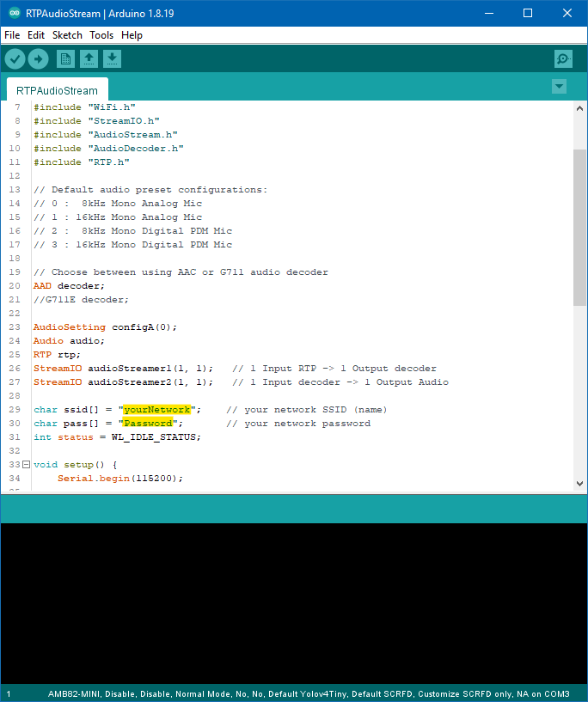The image size is (588, 702).
Task: Open the Edit menu
Action: [x=36, y=35]
